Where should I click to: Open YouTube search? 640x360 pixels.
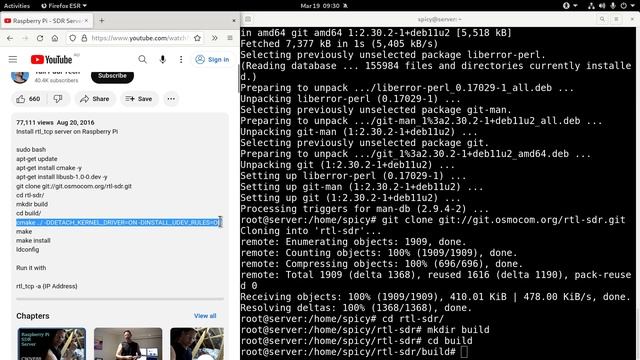pos(142,60)
